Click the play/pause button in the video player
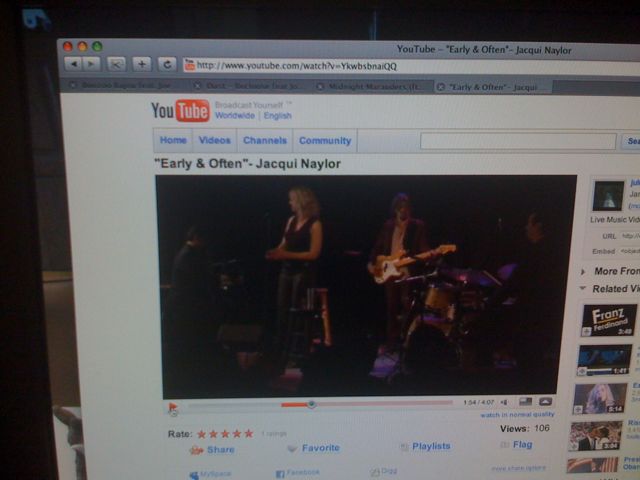 click(x=173, y=407)
